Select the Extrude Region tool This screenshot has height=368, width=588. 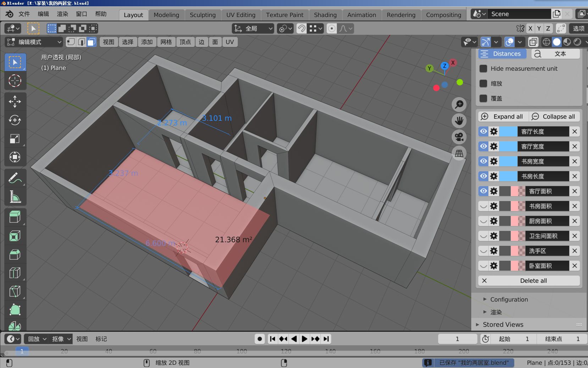pos(15,217)
